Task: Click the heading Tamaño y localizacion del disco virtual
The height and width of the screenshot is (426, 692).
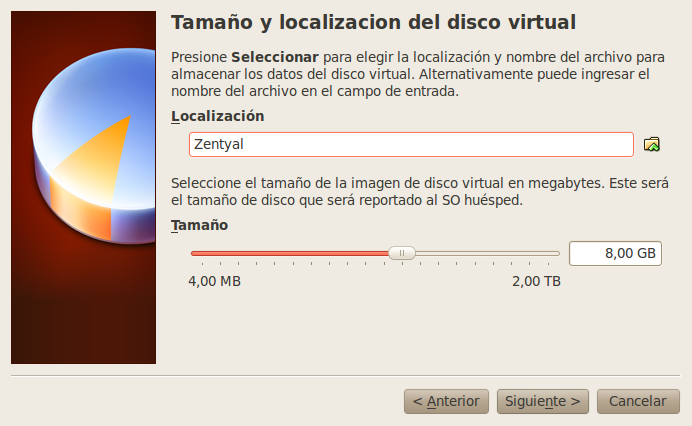Action: click(373, 23)
